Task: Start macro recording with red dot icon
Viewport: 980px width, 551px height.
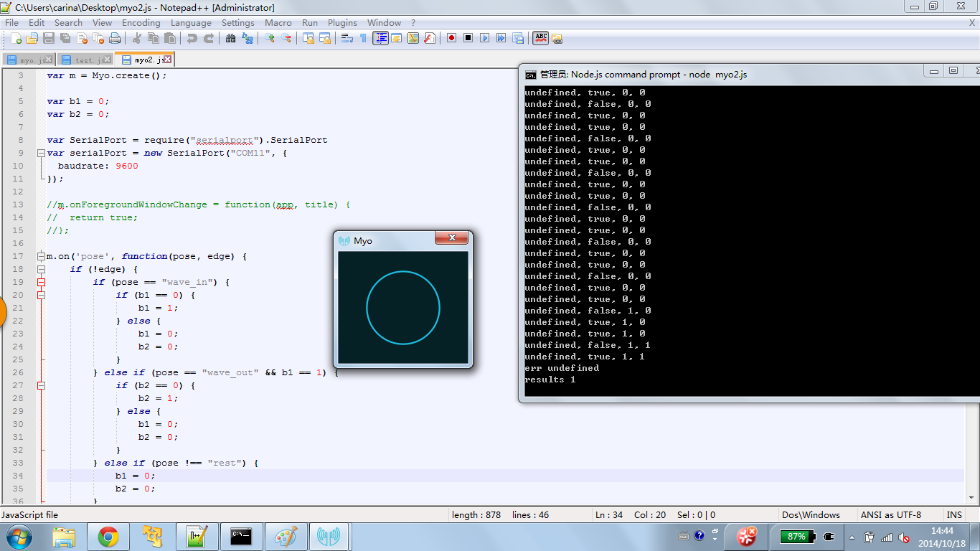Action: [451, 38]
